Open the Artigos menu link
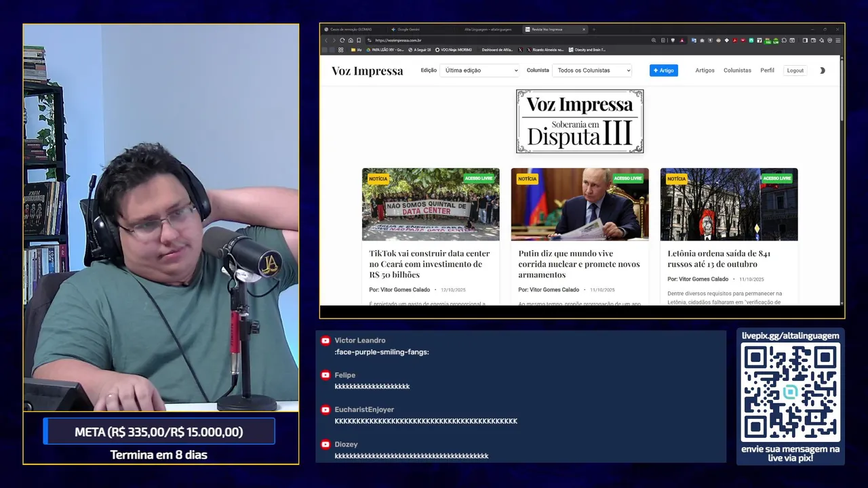868x488 pixels. pyautogui.click(x=705, y=70)
